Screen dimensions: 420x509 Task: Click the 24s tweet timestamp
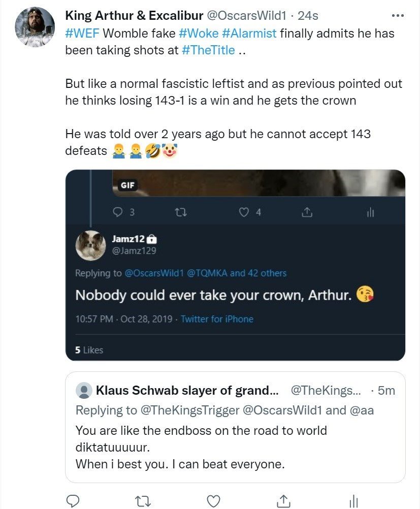click(308, 16)
